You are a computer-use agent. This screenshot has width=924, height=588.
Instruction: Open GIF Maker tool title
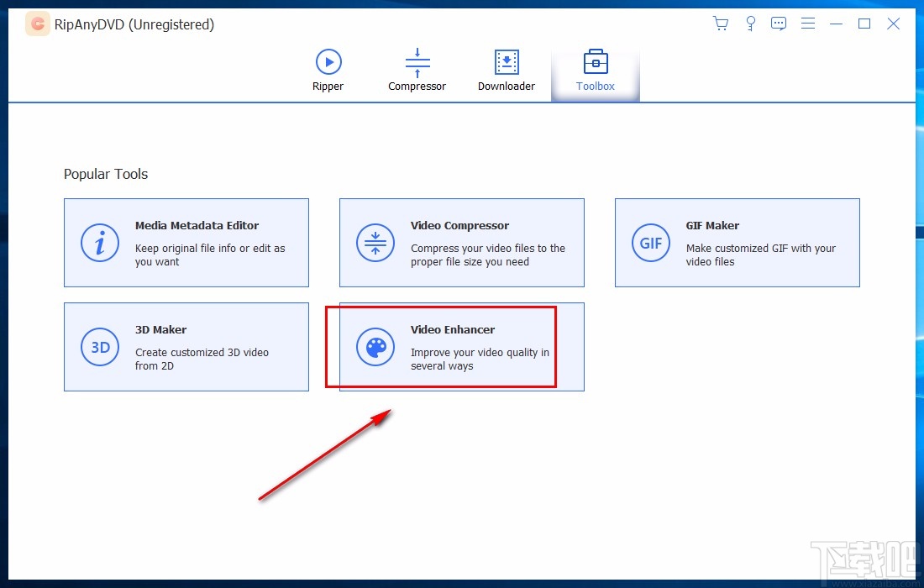pyautogui.click(x=712, y=226)
